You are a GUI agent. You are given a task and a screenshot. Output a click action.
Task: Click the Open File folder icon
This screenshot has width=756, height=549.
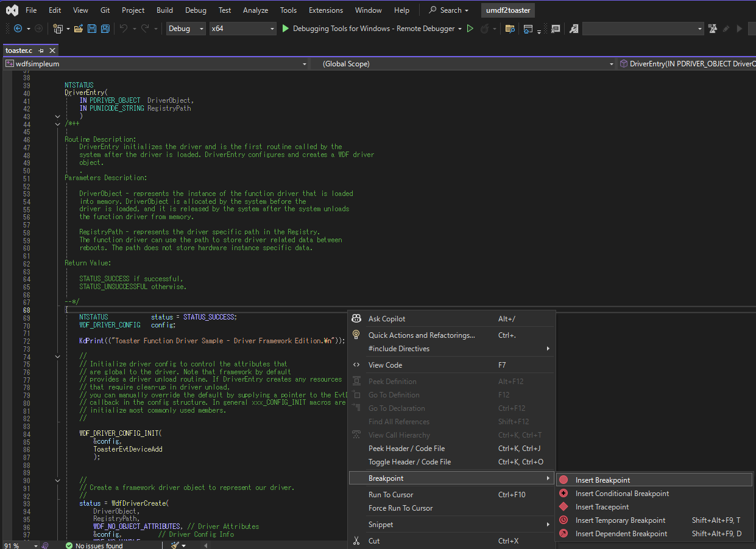pyautogui.click(x=78, y=29)
